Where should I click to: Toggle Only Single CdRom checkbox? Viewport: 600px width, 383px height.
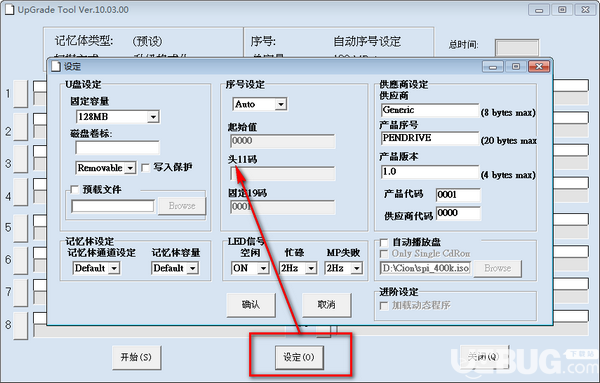[383, 254]
